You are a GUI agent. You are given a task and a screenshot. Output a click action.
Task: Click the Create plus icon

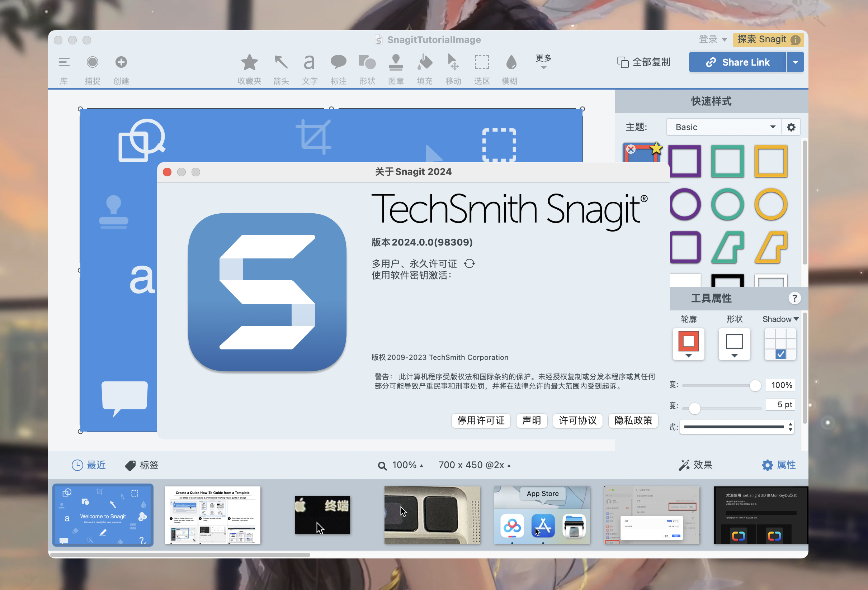(121, 62)
